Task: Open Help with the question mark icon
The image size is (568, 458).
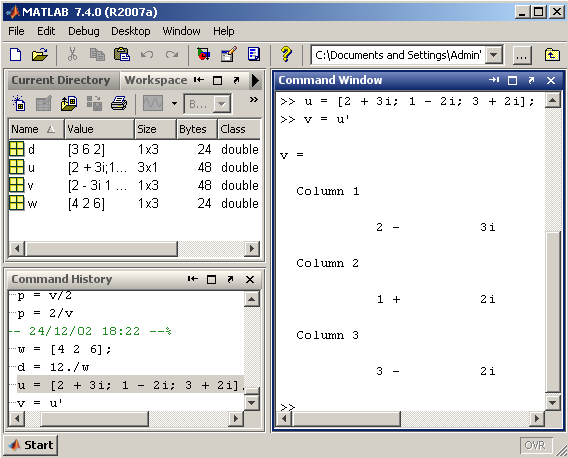Action: pos(286,55)
